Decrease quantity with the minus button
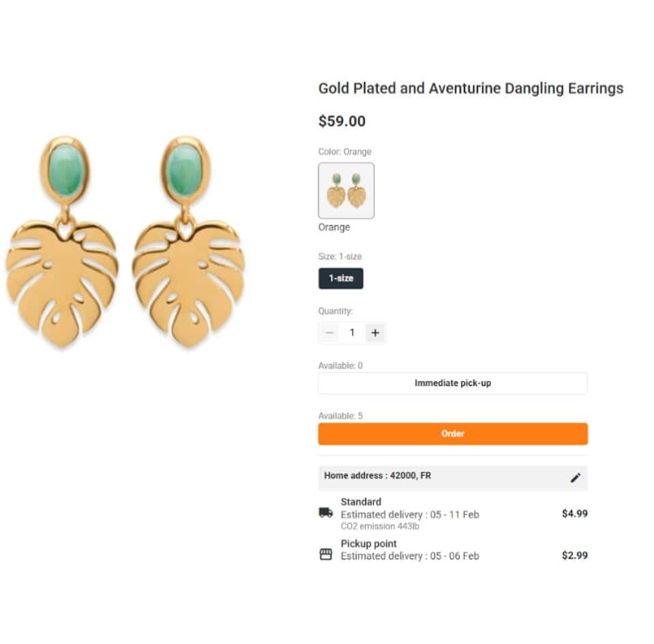 (329, 333)
